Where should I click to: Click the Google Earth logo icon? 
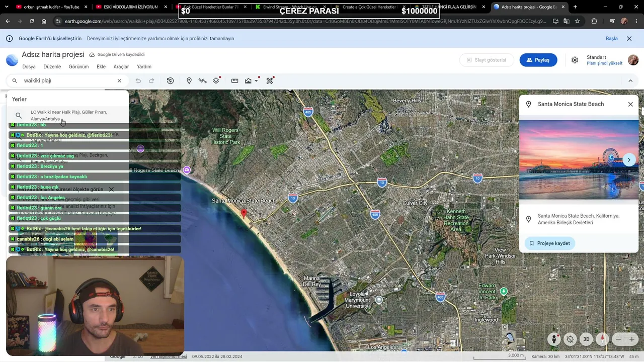[x=12, y=60]
